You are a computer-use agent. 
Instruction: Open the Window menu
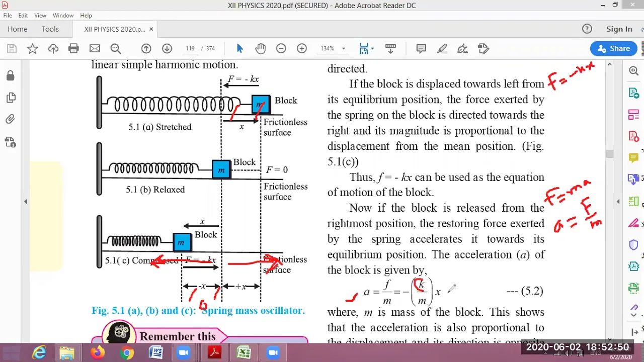click(x=63, y=16)
